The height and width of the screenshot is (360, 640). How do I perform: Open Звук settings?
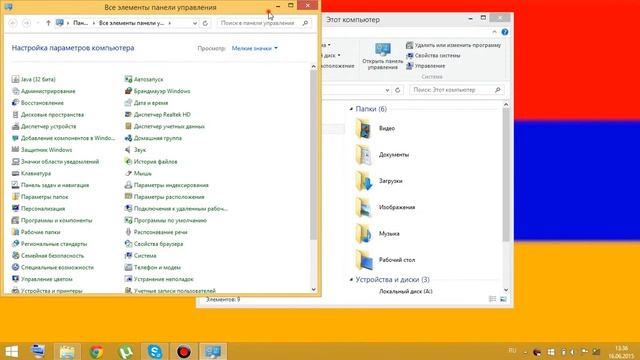tap(135, 150)
